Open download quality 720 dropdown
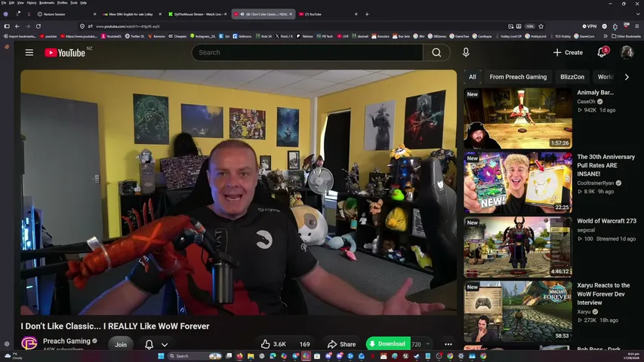644x362 pixels. click(x=421, y=345)
